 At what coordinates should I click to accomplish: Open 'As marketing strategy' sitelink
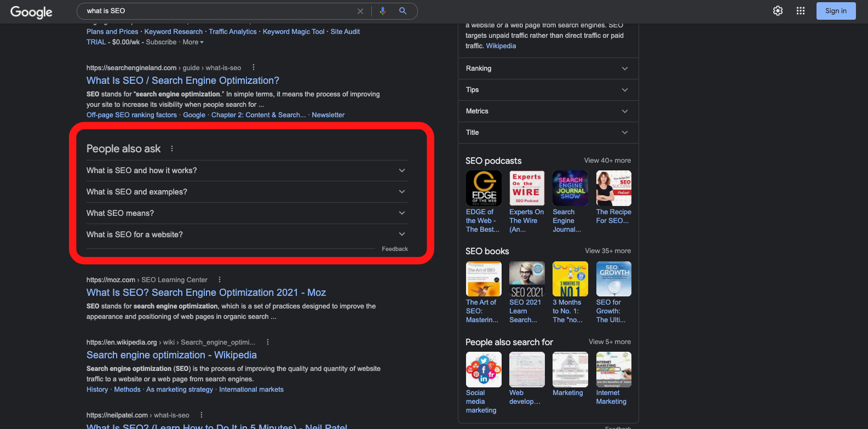click(180, 390)
